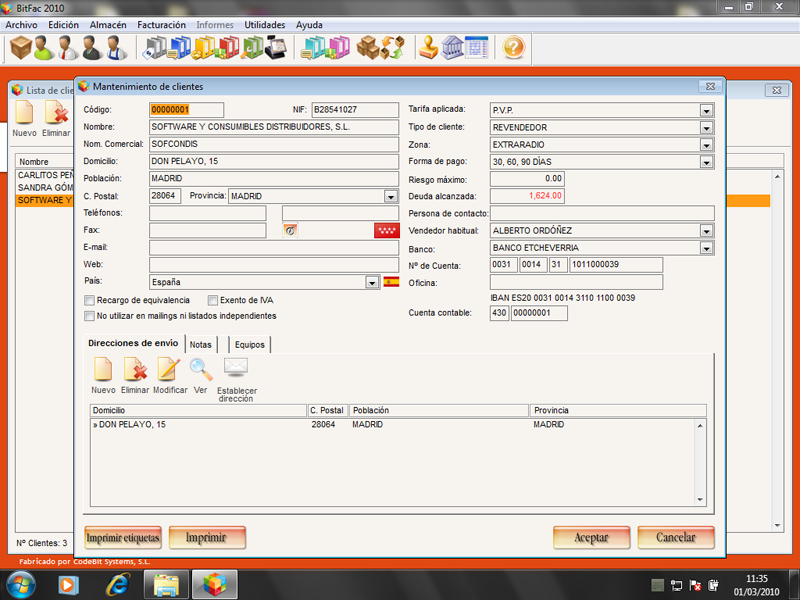Open Internet Explorer from the taskbar
This screenshot has height=600, width=800.
[x=117, y=584]
